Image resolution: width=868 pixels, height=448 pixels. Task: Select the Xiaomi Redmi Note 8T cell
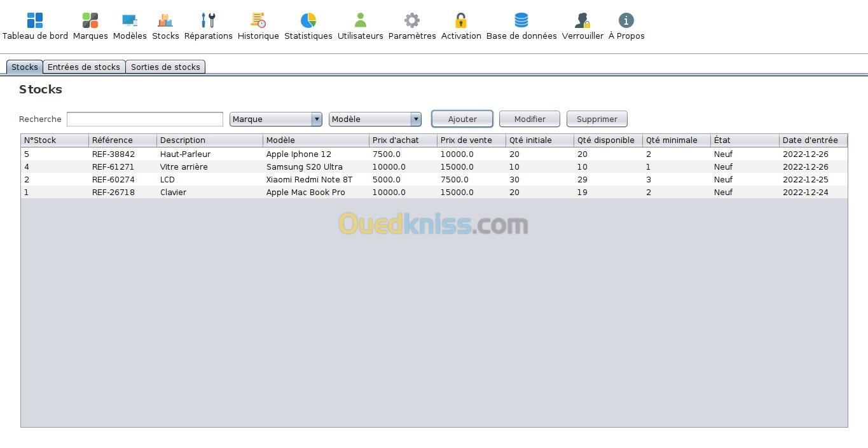pos(316,179)
